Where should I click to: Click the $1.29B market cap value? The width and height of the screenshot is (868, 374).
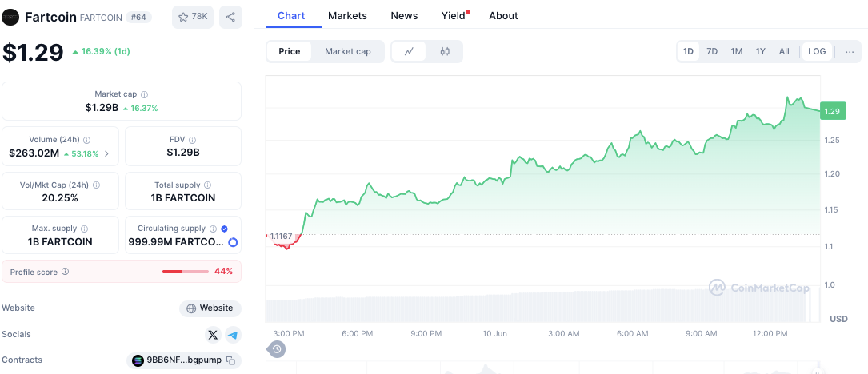(x=102, y=108)
